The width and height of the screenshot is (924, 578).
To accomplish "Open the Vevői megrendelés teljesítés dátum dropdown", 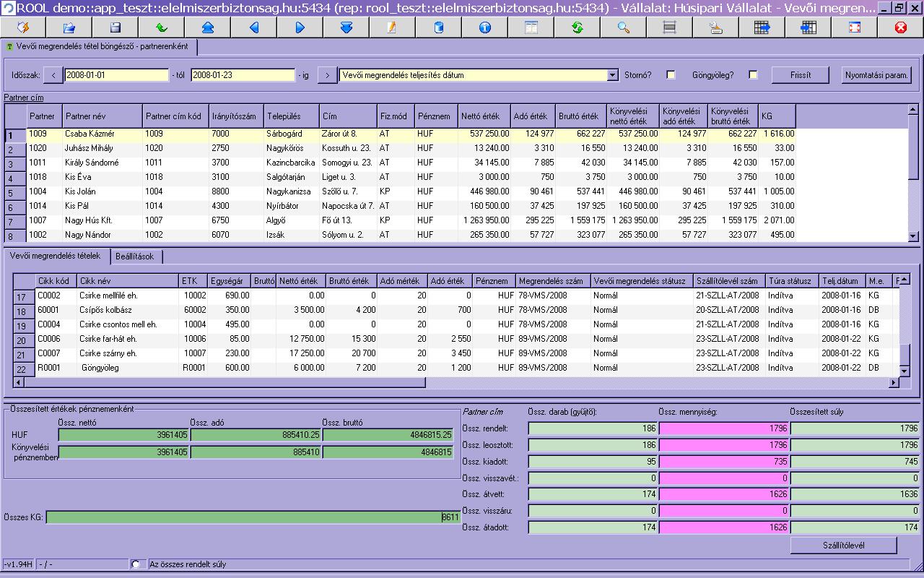I will [613, 75].
